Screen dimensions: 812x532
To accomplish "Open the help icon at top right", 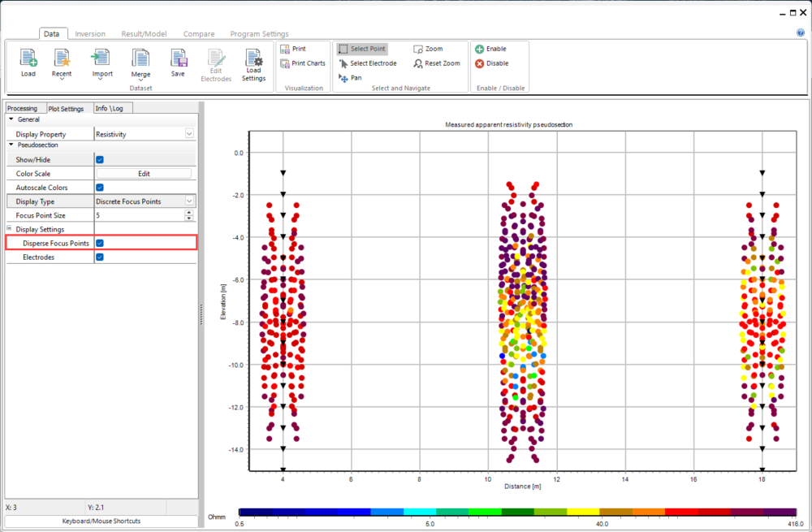I will 801,32.
